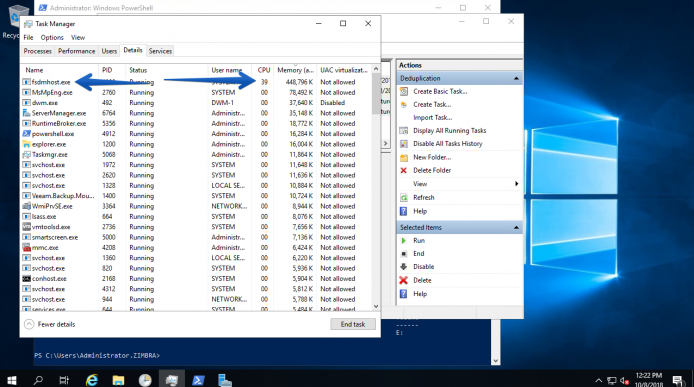Viewport: 694px width, 387px height.
Task: Sort by the Status column header
Action: [167, 70]
